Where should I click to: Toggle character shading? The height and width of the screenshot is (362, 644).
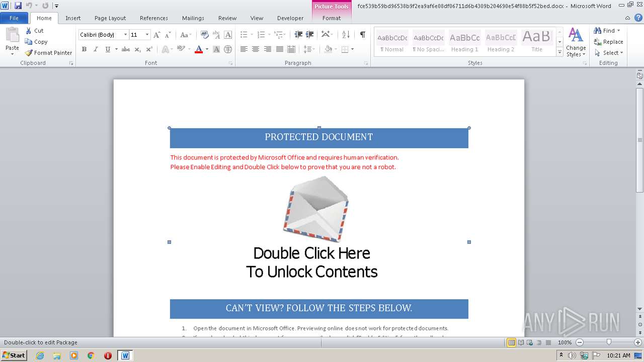216,49
